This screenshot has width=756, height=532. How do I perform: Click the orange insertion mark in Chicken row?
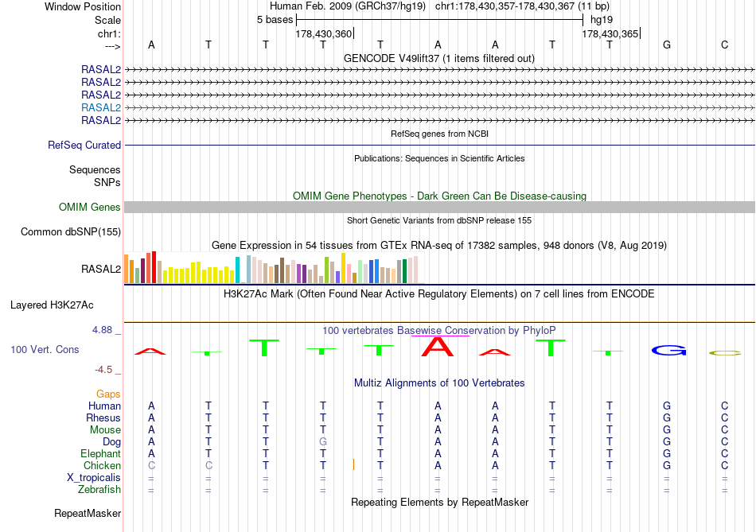point(353,464)
